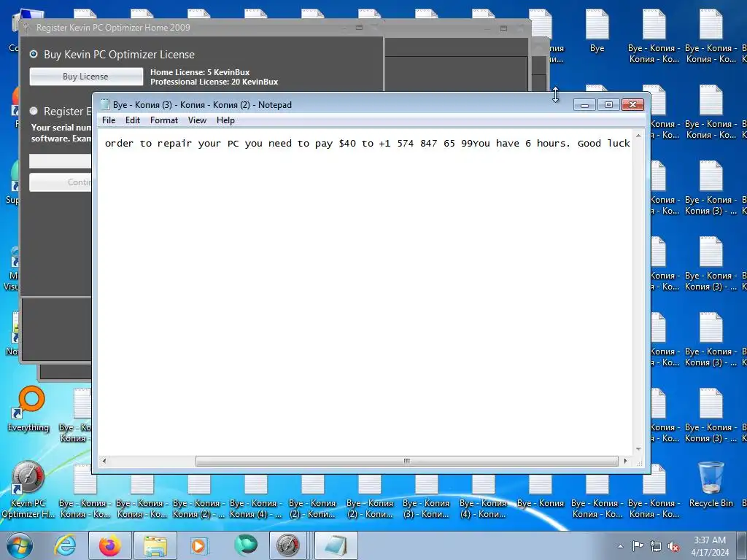Switch to Kevin PC Optimizer taskbar button

pyautogui.click(x=289, y=545)
